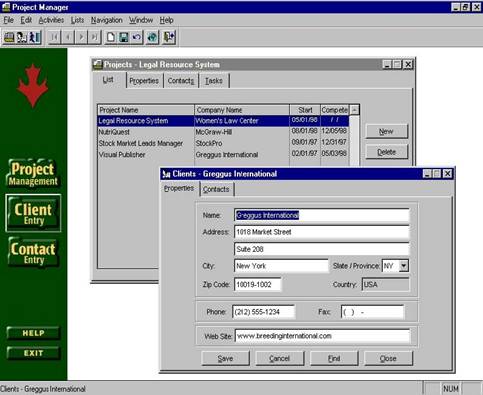This screenshot has height=395, width=483.
Task: Click the client Name input field
Action: [322, 215]
